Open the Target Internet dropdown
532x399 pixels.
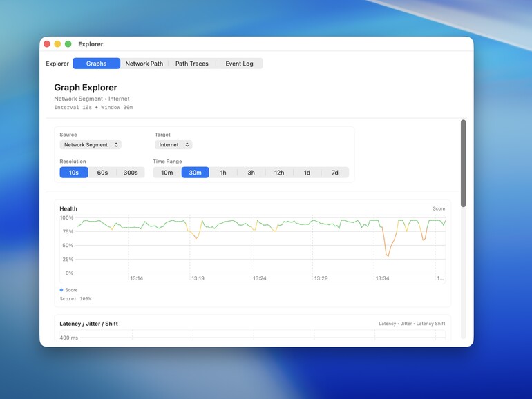click(x=173, y=145)
